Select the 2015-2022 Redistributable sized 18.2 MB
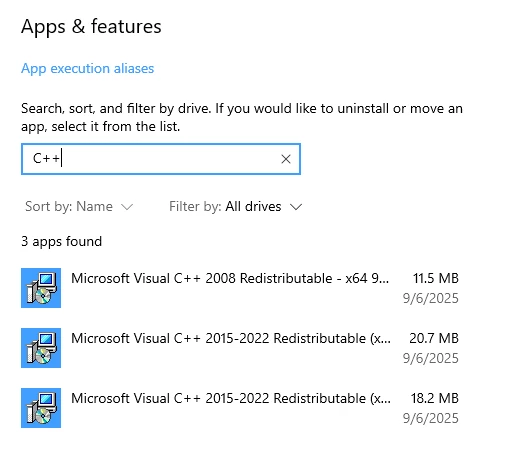Image resolution: width=529 pixels, height=450 pixels. coord(240,407)
